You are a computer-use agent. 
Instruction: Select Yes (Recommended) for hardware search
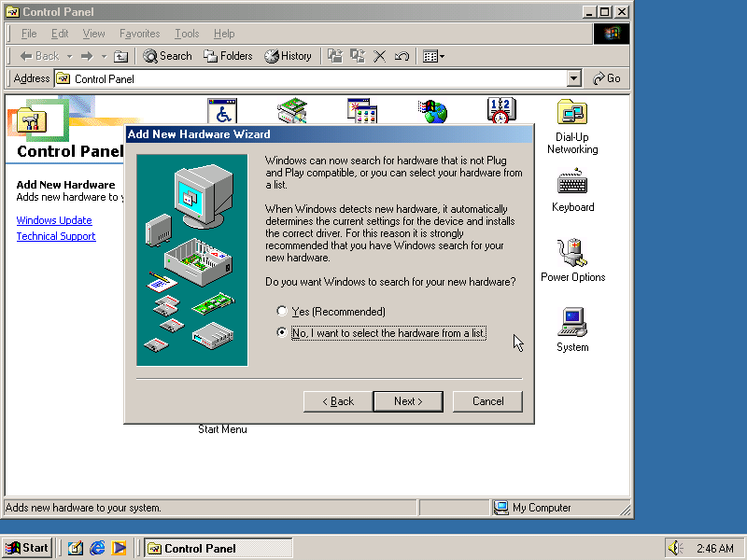[281, 311]
